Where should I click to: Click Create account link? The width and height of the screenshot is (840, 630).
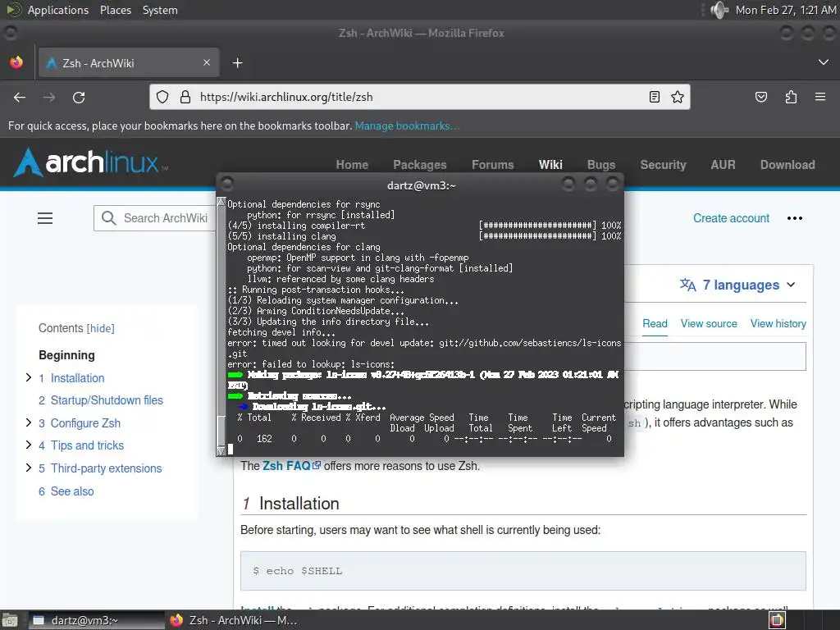tap(731, 218)
